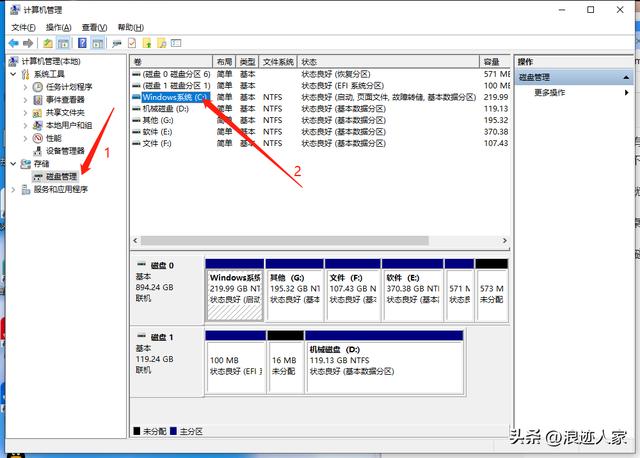This screenshot has width=640, height=458.
Task: Sort by the 文件系统 column header
Action: [278, 62]
